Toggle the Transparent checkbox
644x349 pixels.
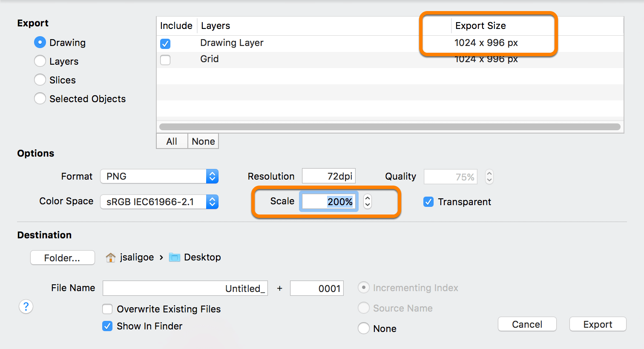(428, 202)
